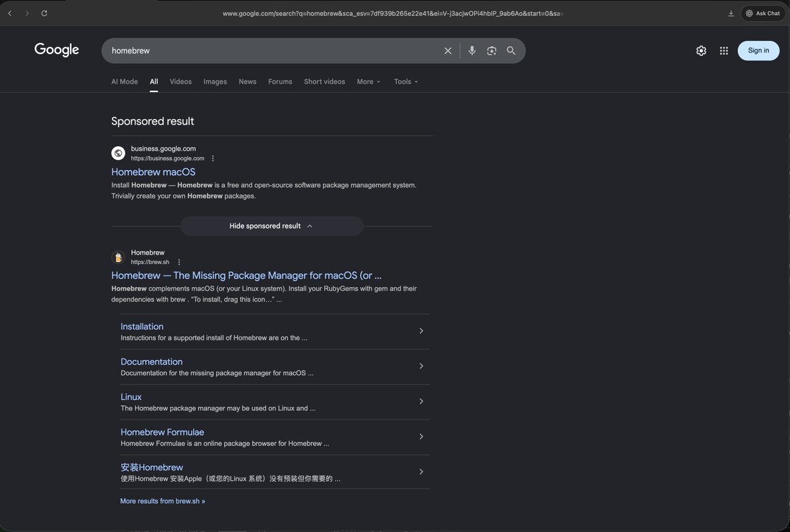Collapse using Hide sponsored result button
This screenshot has height=532, width=790.
click(272, 226)
